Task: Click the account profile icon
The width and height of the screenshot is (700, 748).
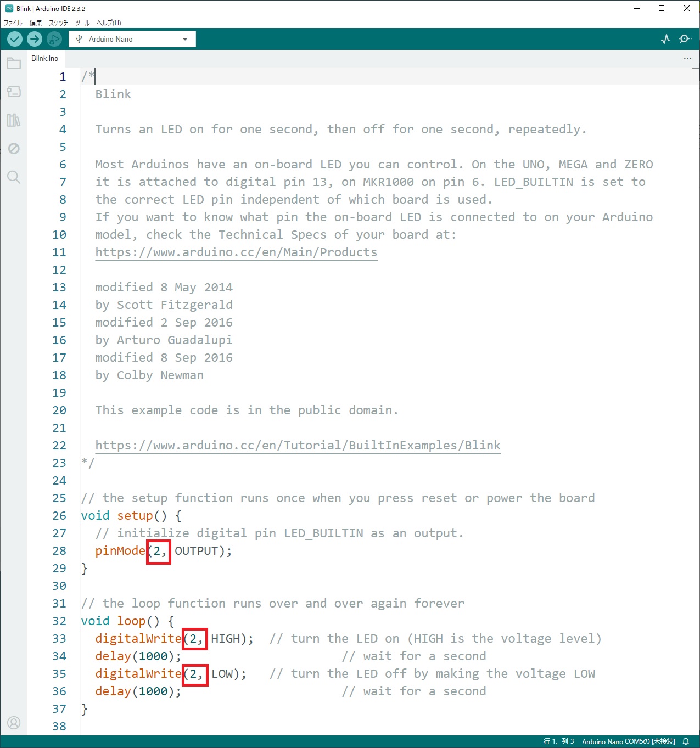Action: click(14, 723)
